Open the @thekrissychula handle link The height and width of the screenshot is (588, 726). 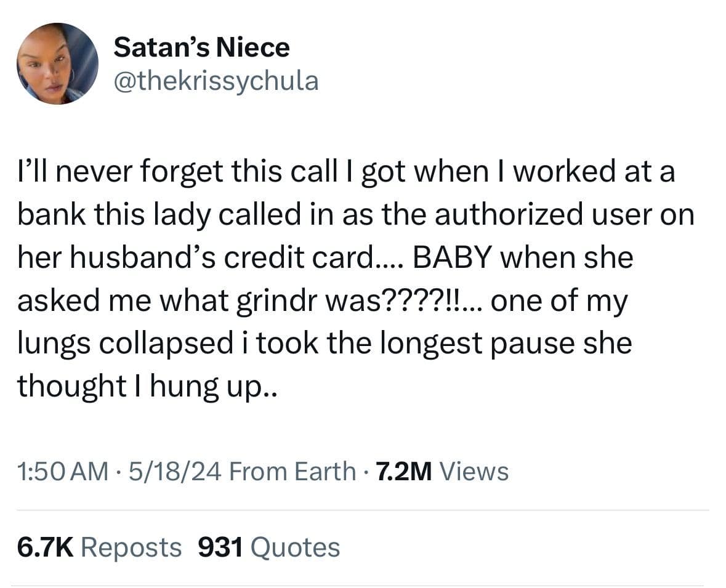pos(216,80)
